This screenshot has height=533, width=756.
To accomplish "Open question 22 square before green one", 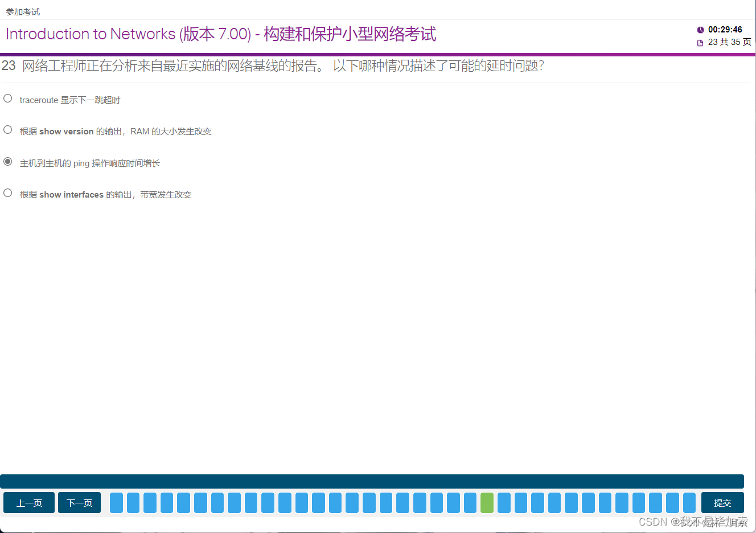I will [470, 503].
